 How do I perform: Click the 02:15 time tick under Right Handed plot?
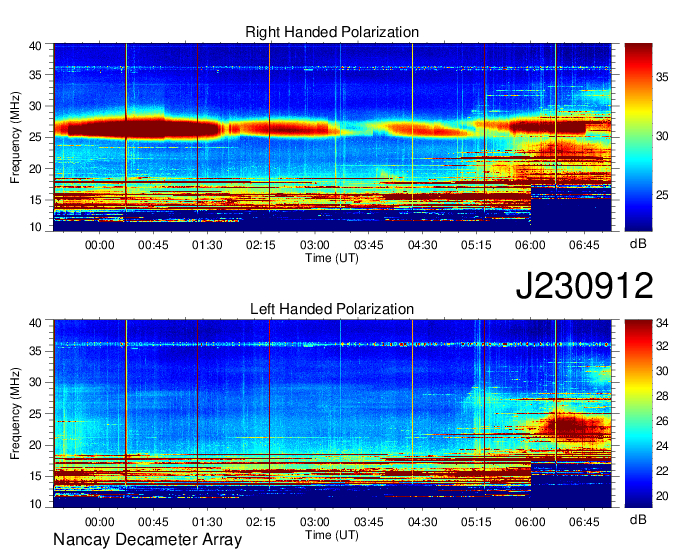[261, 245]
